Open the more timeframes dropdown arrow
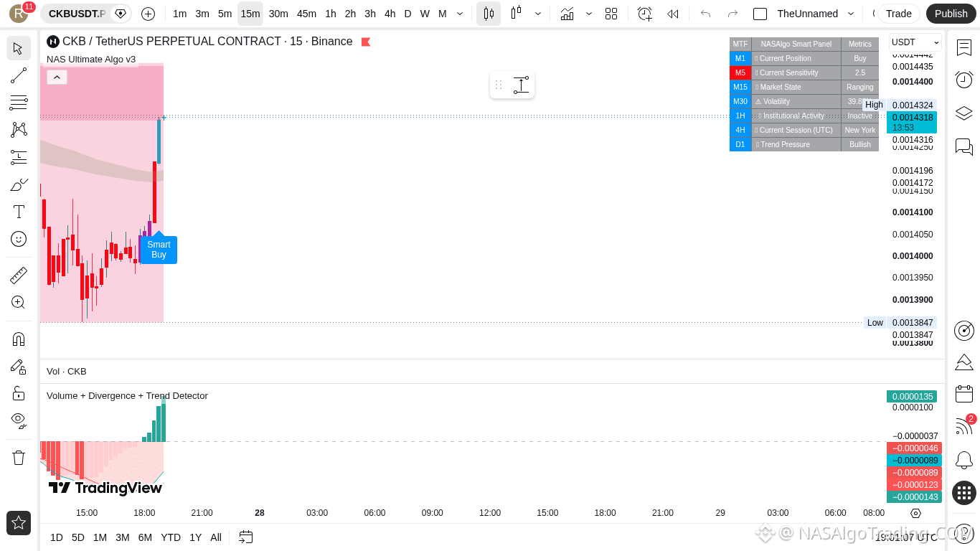The width and height of the screenshot is (980, 551). tap(460, 14)
